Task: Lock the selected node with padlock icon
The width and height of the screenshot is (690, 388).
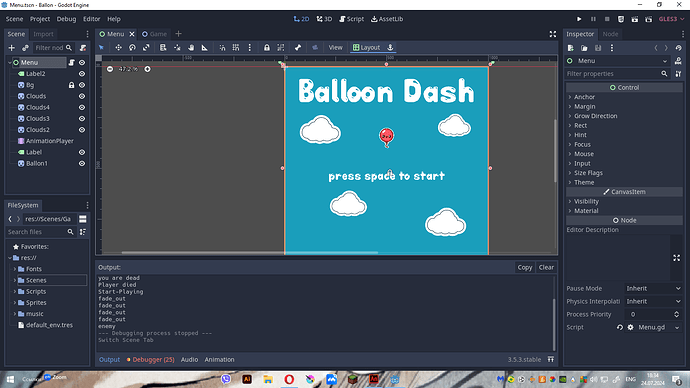Action: click(x=267, y=48)
